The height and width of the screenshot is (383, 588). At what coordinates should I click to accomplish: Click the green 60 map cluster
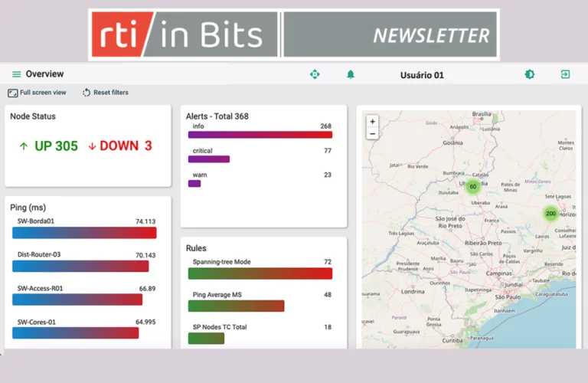tap(472, 186)
